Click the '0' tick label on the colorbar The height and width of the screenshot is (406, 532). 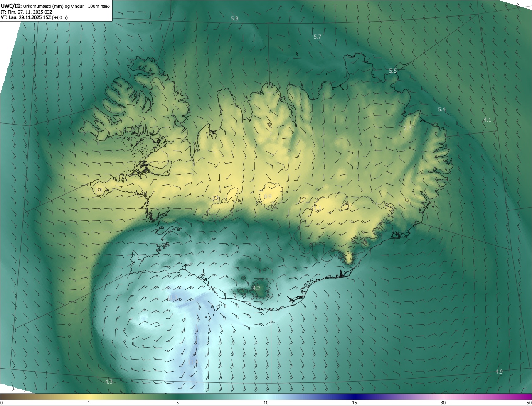click(2, 403)
